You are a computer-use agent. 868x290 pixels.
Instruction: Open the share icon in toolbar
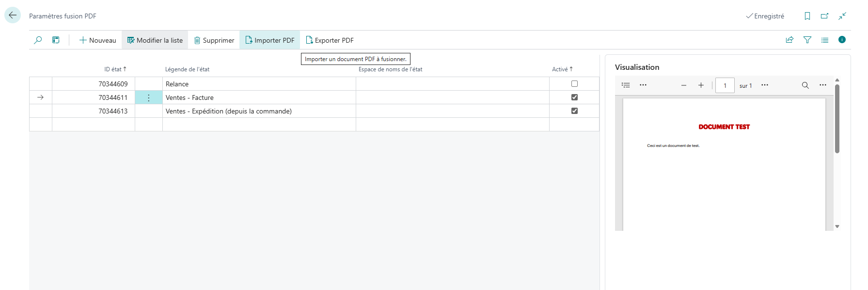click(x=789, y=40)
